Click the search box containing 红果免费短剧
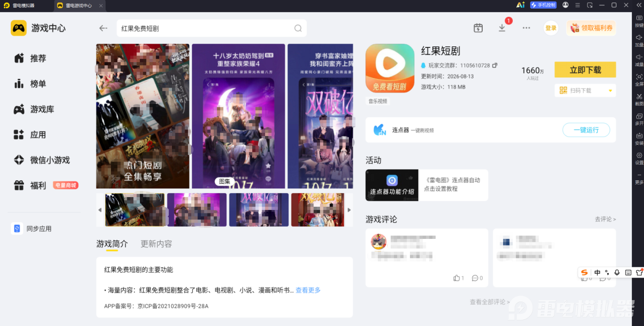 click(211, 29)
